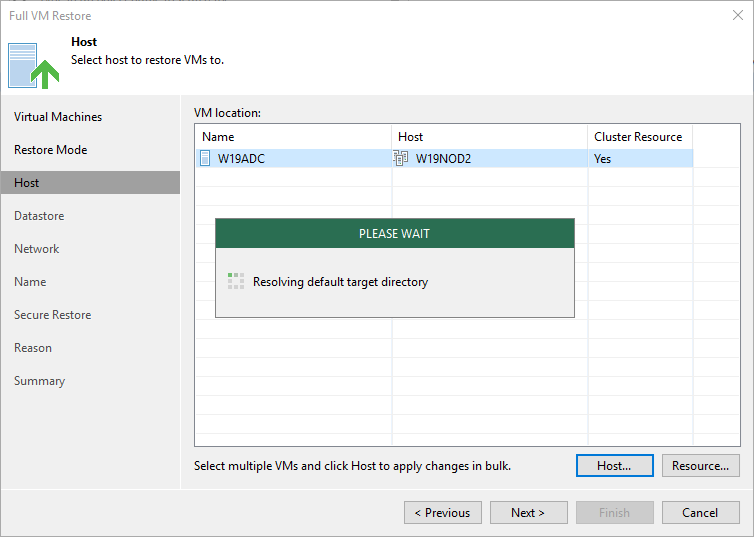Click the Host... button

pyautogui.click(x=615, y=465)
